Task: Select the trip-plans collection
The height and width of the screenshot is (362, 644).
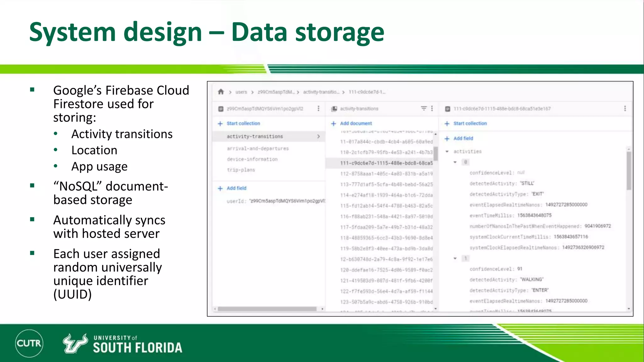Action: [x=241, y=170]
